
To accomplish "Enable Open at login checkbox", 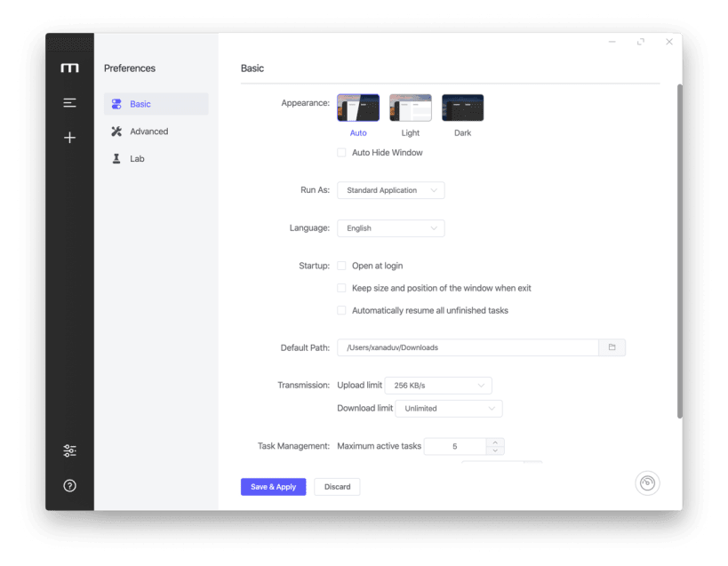I will pyautogui.click(x=341, y=266).
